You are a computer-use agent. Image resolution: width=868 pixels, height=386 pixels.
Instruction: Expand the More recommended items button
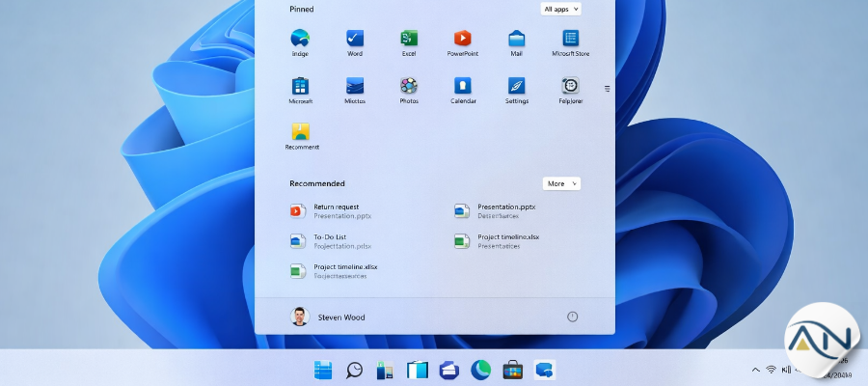[561, 183]
